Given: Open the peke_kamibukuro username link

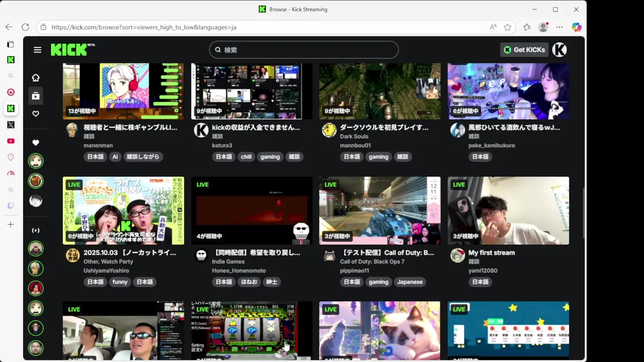Looking at the screenshot, I should point(492,145).
